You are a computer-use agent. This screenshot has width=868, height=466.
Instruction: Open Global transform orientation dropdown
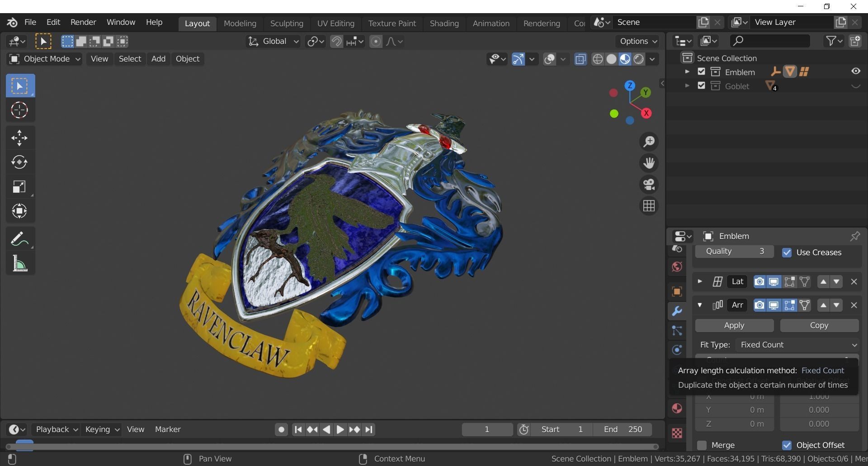click(x=273, y=42)
